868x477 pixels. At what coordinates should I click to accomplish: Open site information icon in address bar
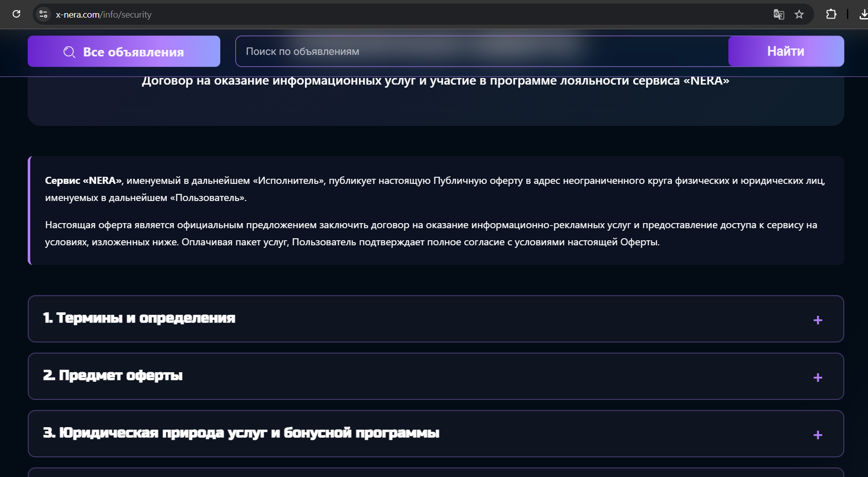(x=43, y=15)
